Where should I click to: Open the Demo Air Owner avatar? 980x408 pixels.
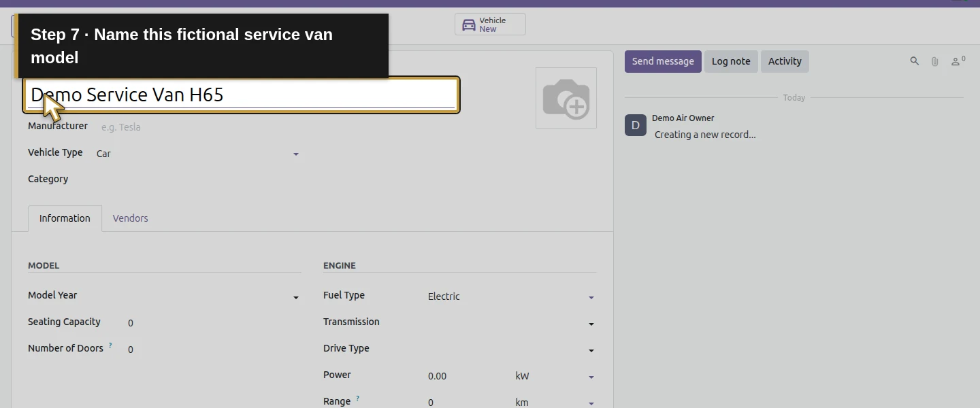(636, 125)
